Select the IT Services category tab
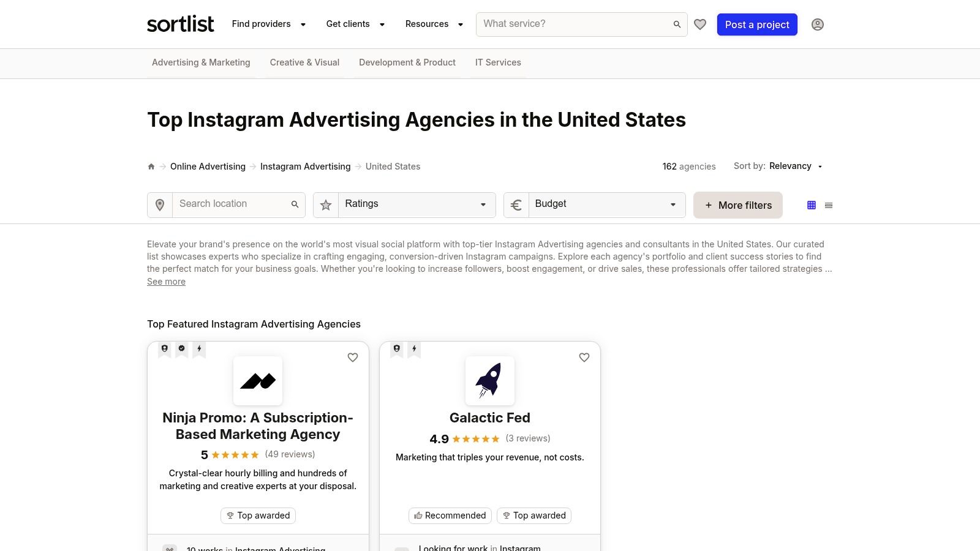This screenshot has width=980, height=551. pyautogui.click(x=497, y=62)
